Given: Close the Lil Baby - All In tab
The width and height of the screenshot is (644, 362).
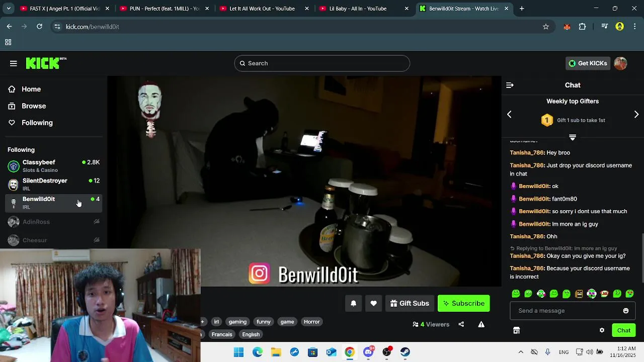Looking at the screenshot, I should point(407,9).
